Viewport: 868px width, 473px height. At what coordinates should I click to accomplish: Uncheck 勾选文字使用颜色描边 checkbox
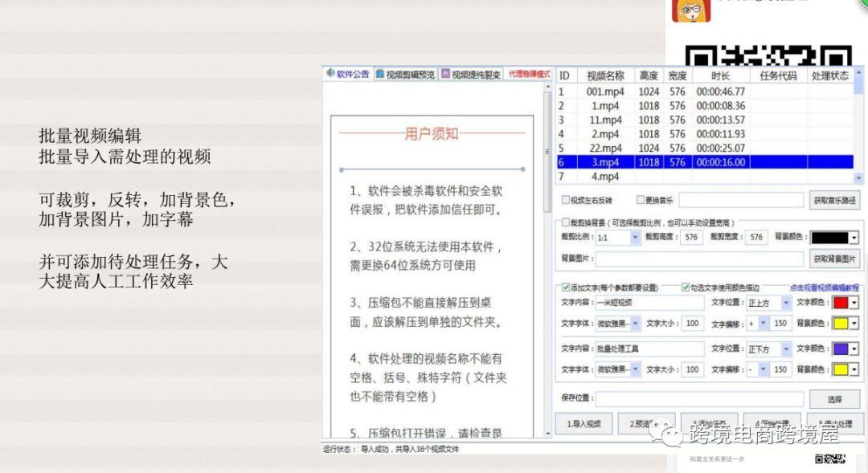coord(686,287)
